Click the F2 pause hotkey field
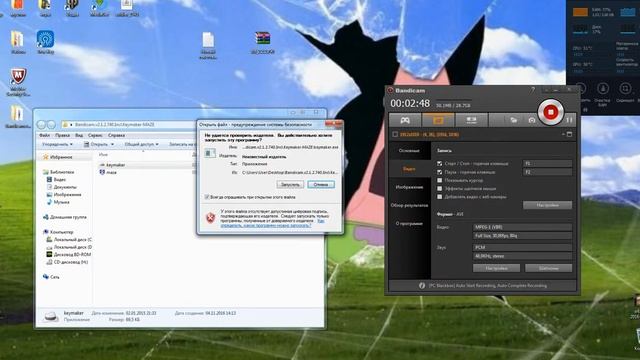Screen dimensions: 640x360 pos(547,172)
